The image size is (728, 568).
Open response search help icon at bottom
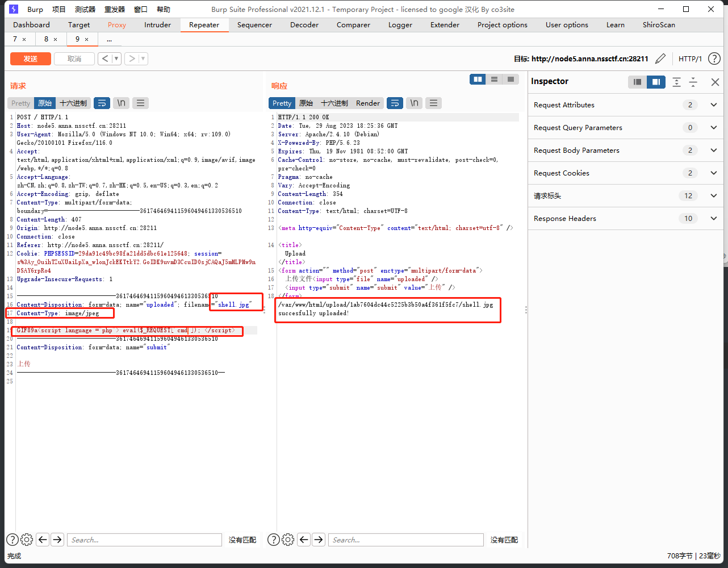273,540
